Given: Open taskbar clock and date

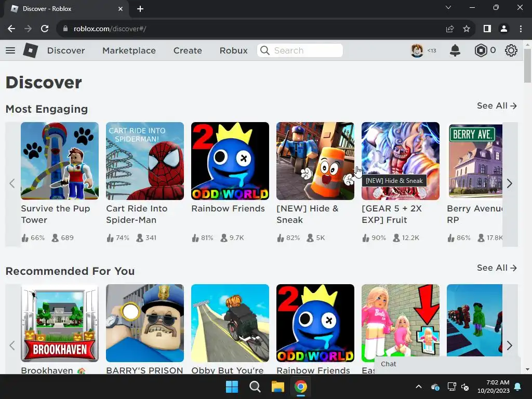Looking at the screenshot, I should (494, 387).
